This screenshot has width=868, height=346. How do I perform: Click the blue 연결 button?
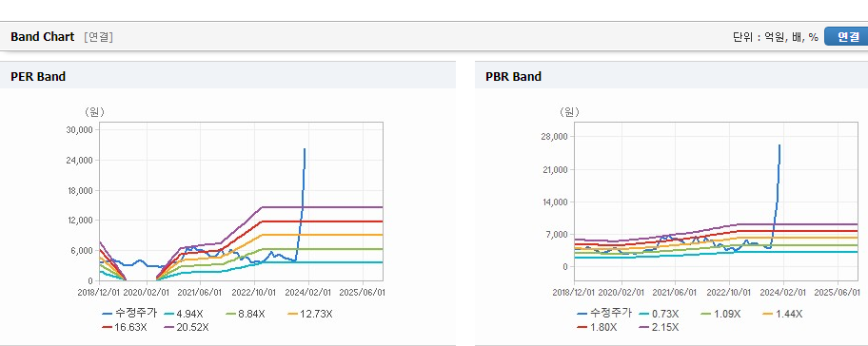[846, 37]
